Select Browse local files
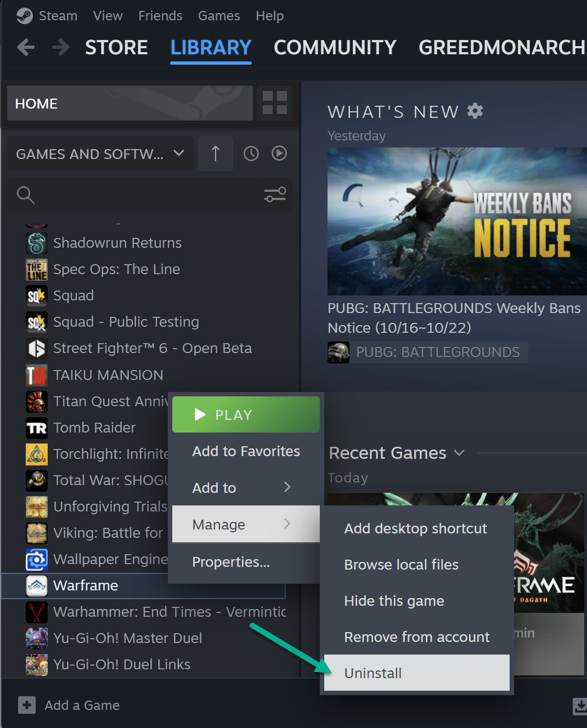 coord(417,565)
